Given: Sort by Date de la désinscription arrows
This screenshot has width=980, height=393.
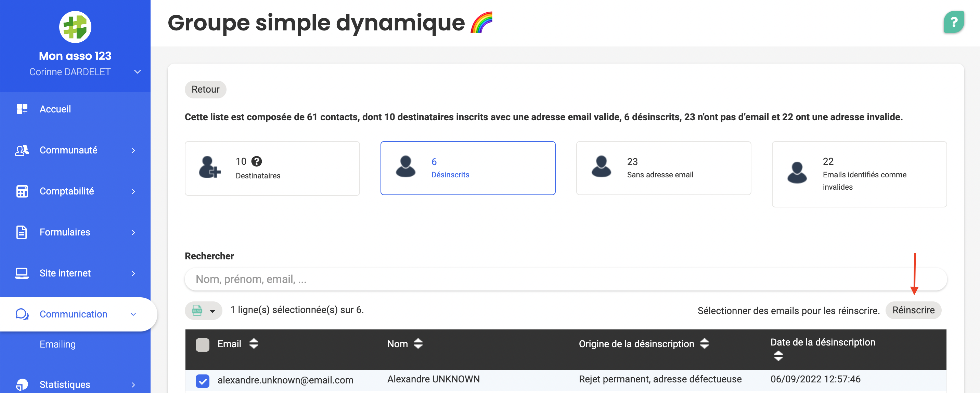Looking at the screenshot, I should [x=778, y=356].
